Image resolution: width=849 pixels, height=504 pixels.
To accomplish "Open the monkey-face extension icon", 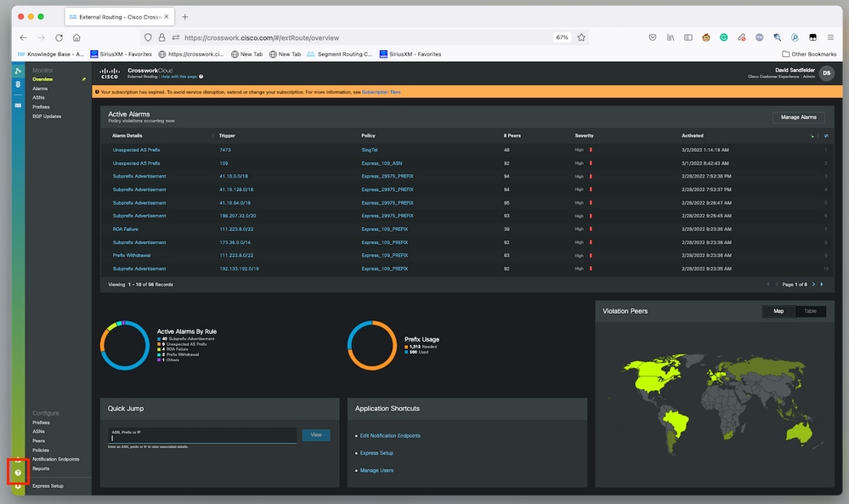I will [x=706, y=38].
